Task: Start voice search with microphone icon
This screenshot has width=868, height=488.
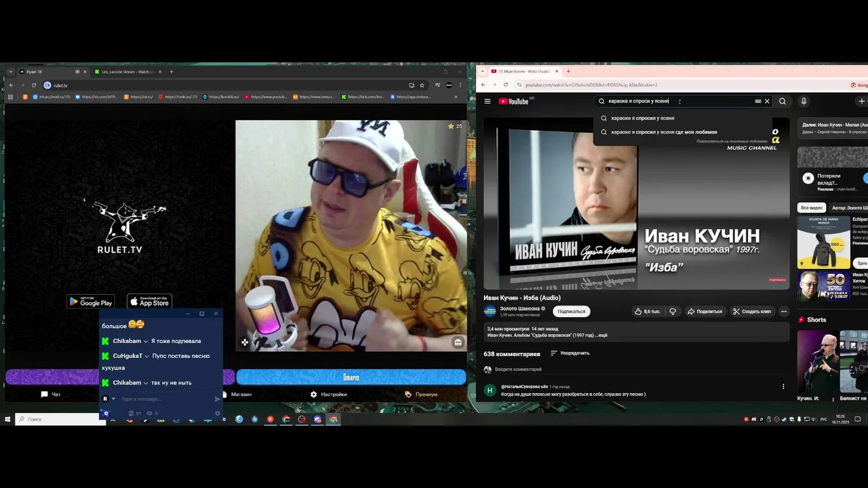Action: pyautogui.click(x=804, y=101)
